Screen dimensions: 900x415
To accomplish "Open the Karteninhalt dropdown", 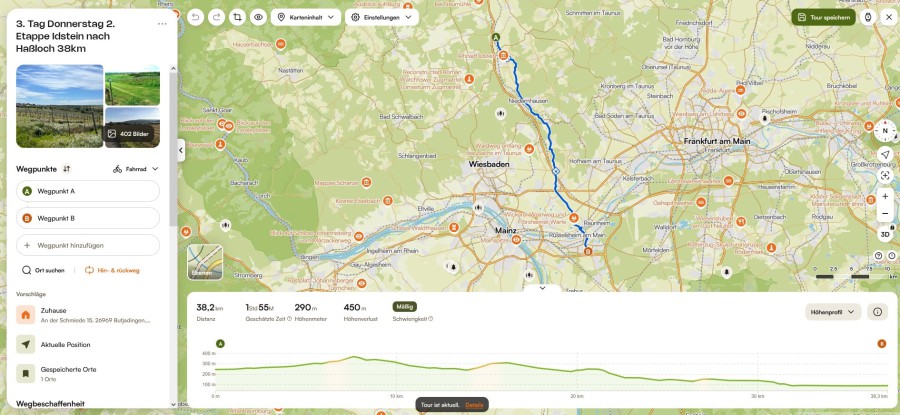I will pos(306,17).
